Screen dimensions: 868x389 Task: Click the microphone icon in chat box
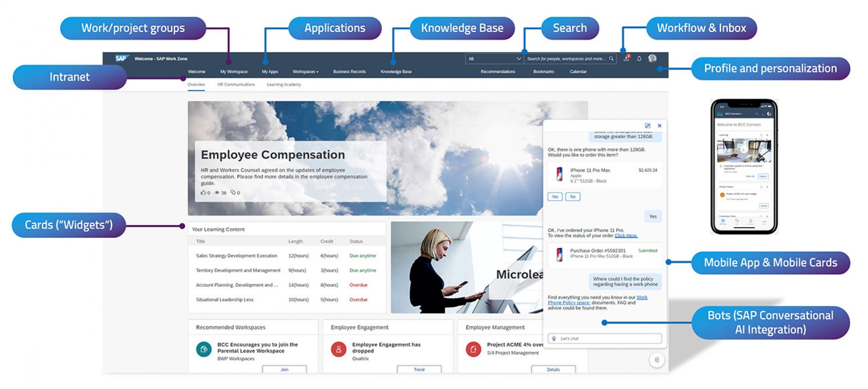click(554, 338)
